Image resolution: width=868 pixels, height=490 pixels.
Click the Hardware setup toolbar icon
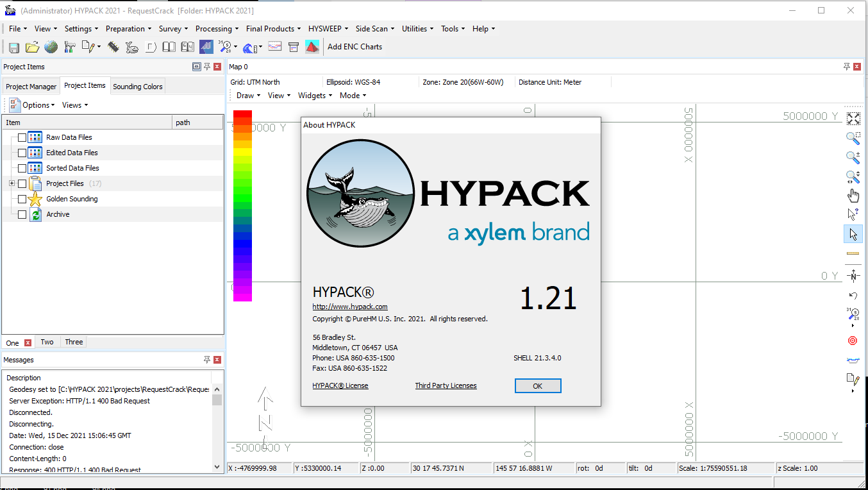69,46
